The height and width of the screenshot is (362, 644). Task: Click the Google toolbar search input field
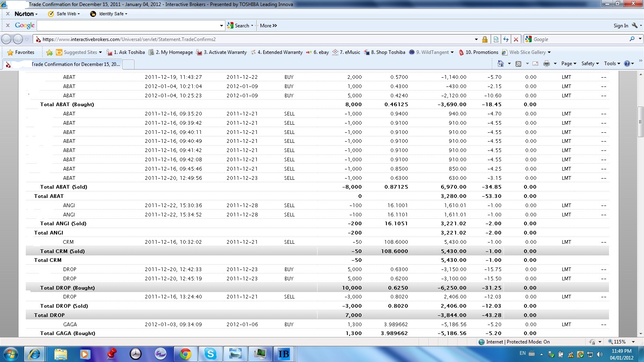pyautogui.click(x=128, y=25)
